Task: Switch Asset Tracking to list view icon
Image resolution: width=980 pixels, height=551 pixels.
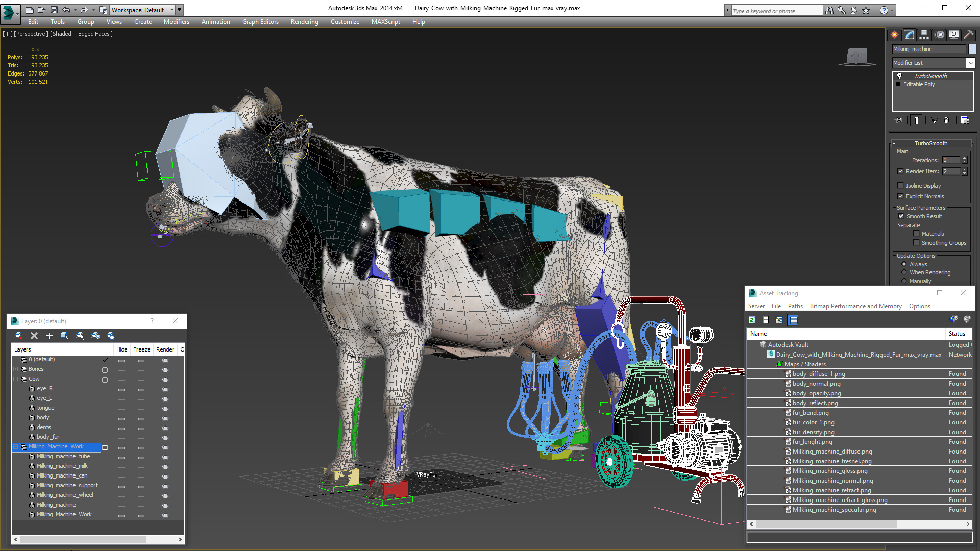Action: point(766,320)
